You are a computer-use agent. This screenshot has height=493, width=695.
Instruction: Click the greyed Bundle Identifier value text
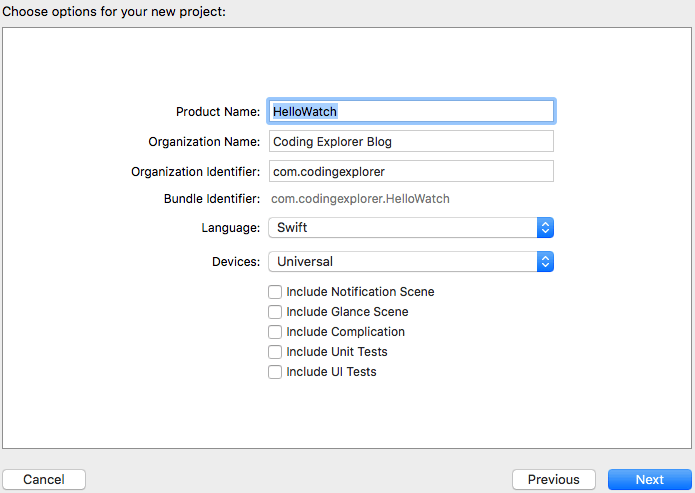(360, 199)
